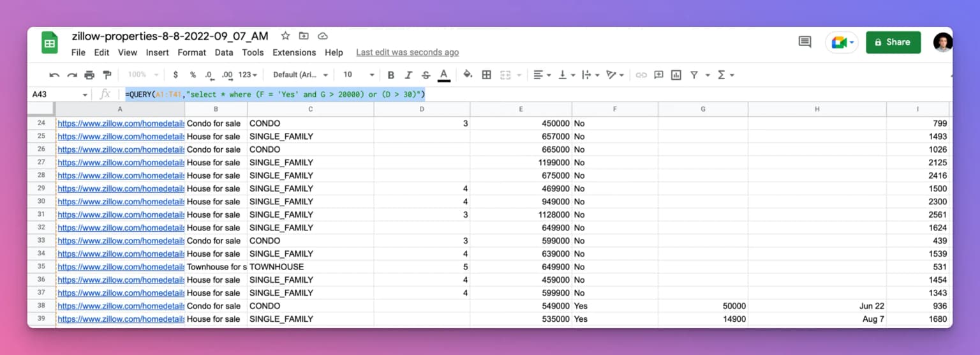Open the Data menu
This screenshot has width=980, height=355.
coord(224,52)
